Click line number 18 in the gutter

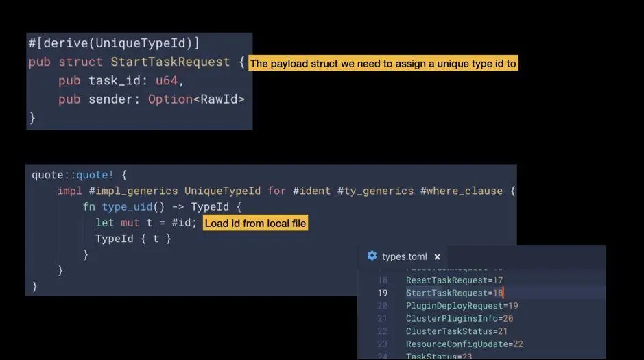pos(383,280)
